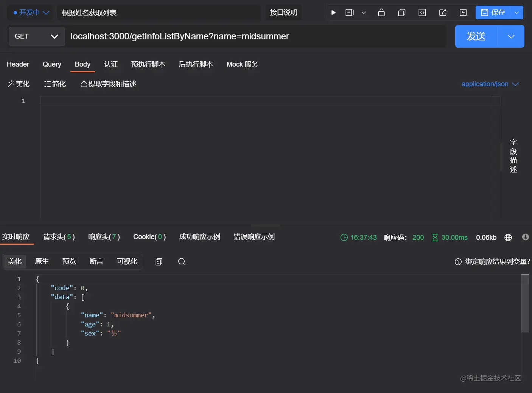This screenshot has width=532, height=393.
Task: Open the 保存 button dropdown arrow
Action: click(517, 12)
